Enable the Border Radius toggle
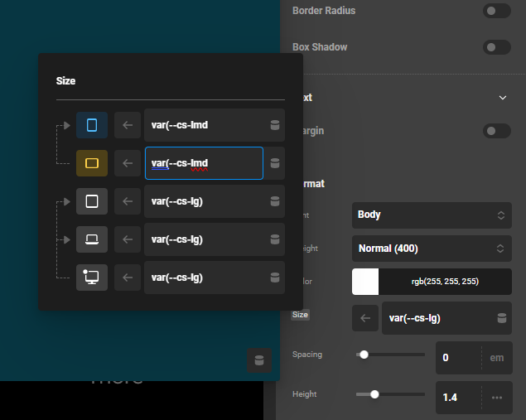526x420 pixels. coord(497,11)
